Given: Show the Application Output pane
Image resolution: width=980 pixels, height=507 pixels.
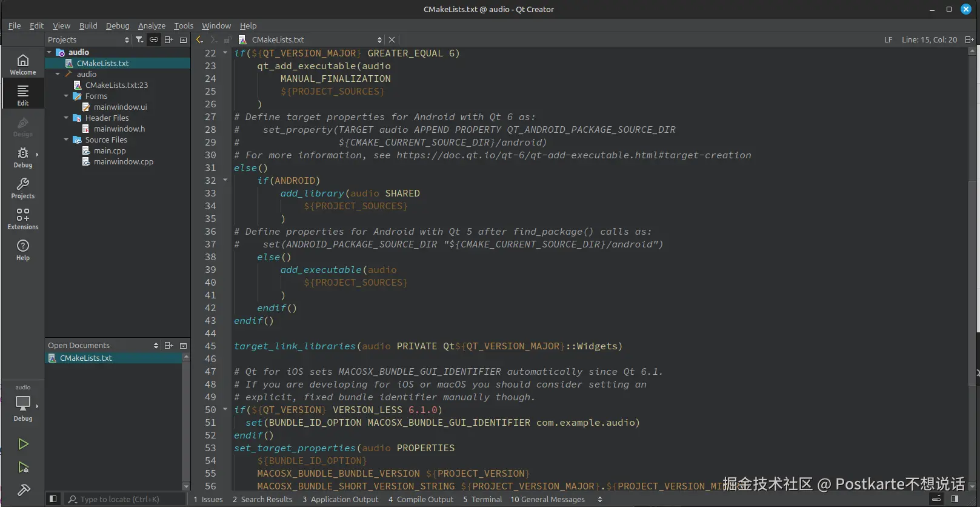Looking at the screenshot, I should tap(341, 499).
